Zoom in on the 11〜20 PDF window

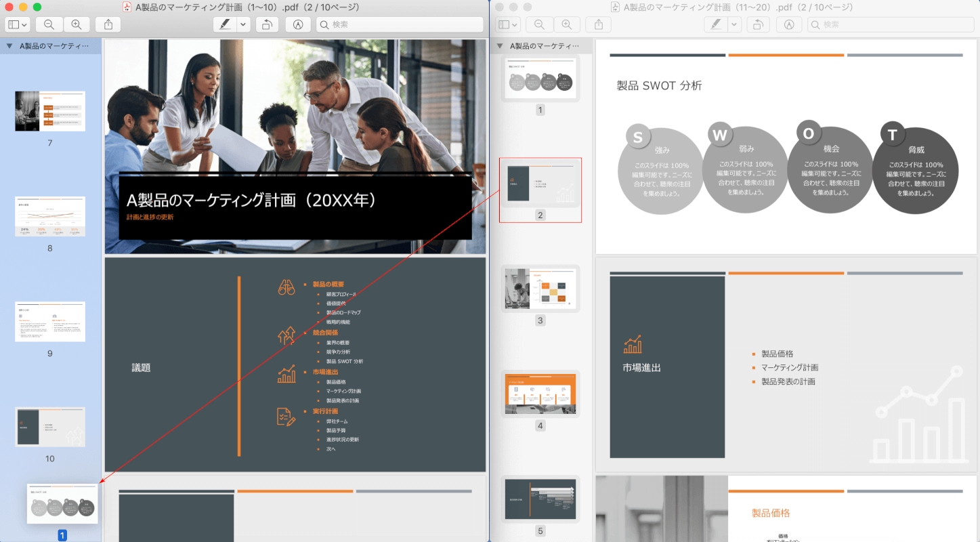pyautogui.click(x=567, y=24)
